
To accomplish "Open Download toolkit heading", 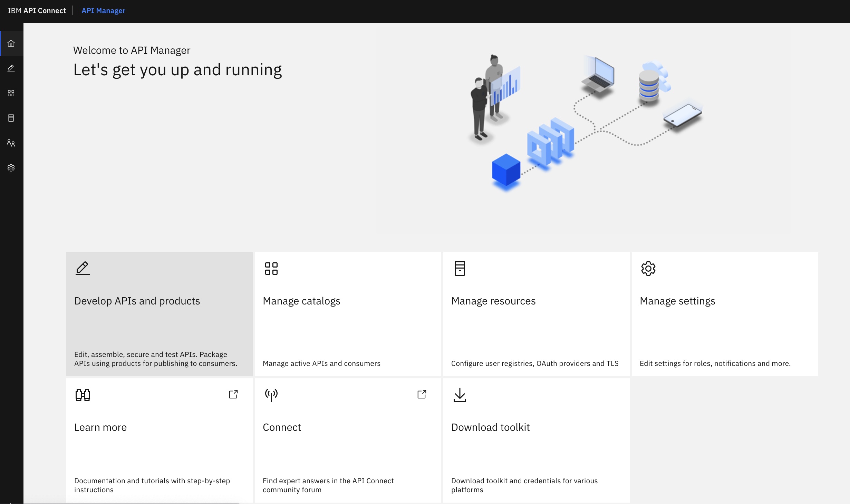I will [x=490, y=427].
